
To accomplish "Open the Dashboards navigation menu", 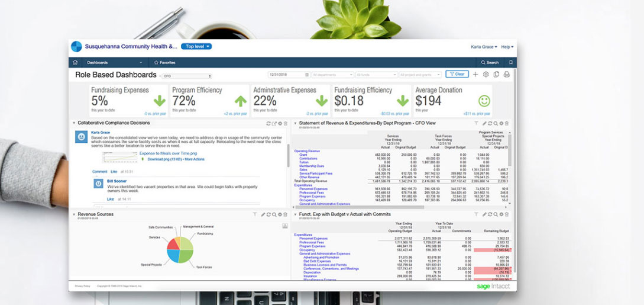I will click(115, 62).
